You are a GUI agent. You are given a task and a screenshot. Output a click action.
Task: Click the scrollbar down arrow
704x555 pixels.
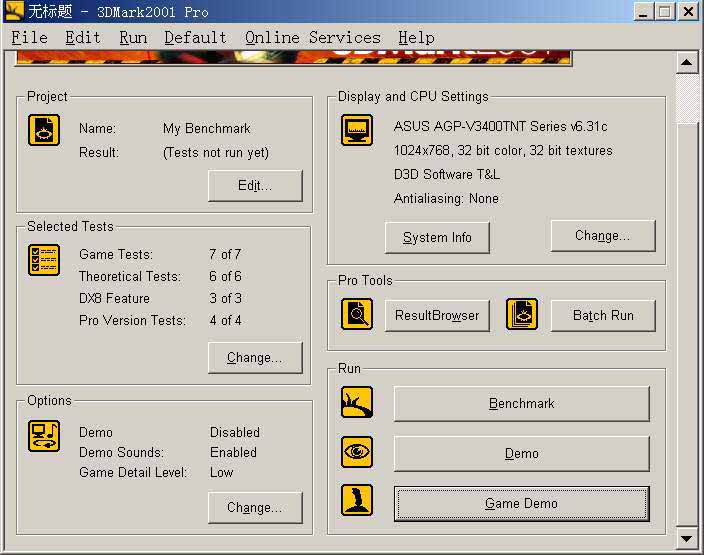(687, 539)
